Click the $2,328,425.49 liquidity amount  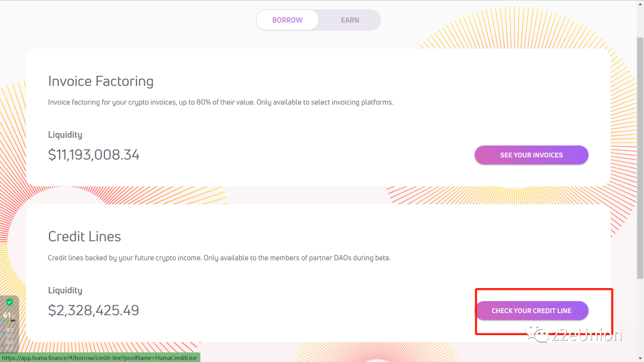tap(94, 310)
